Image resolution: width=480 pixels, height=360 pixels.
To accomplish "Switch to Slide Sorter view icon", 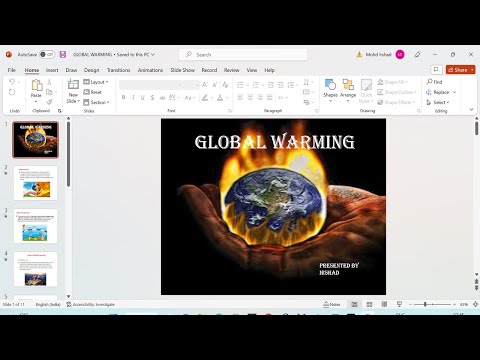I will tap(369, 304).
